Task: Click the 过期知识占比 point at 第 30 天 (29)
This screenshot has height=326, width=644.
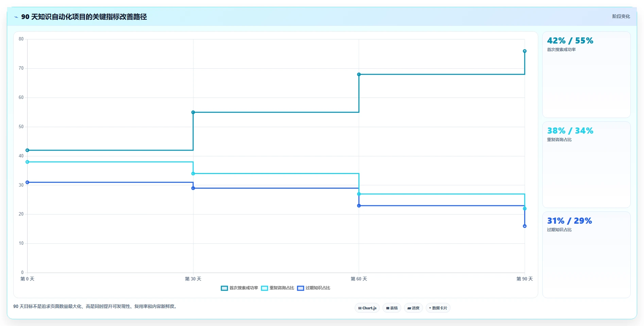Action: pyautogui.click(x=193, y=188)
